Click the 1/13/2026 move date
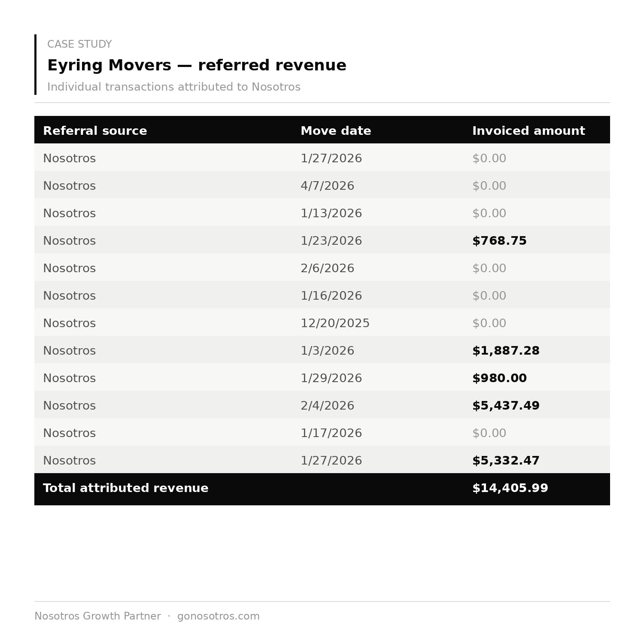 [331, 213]
